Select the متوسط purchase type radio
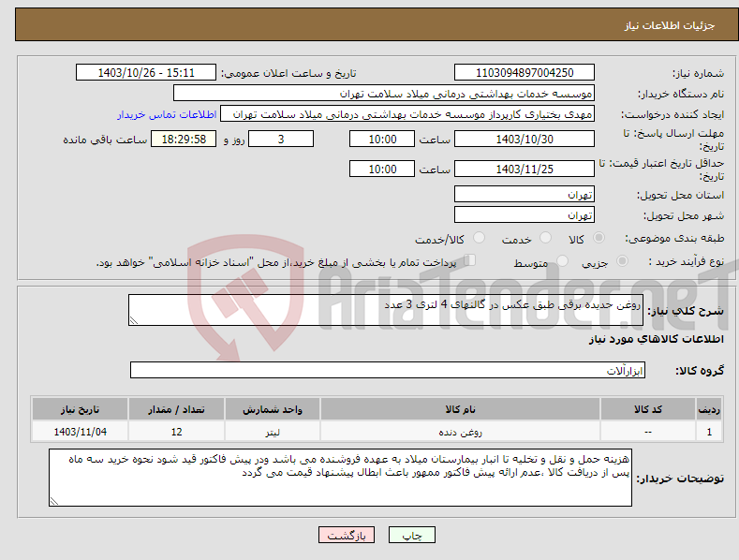Viewport: 739px width, 560px height. coord(562,260)
